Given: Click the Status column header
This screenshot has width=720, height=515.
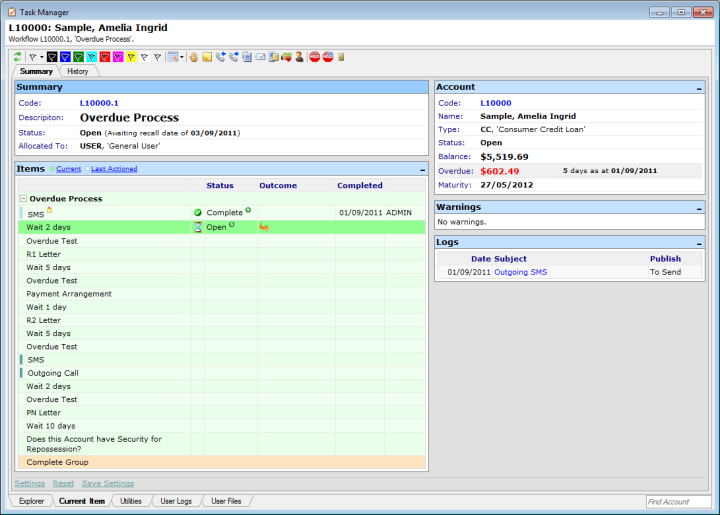Looking at the screenshot, I should pos(220,185).
